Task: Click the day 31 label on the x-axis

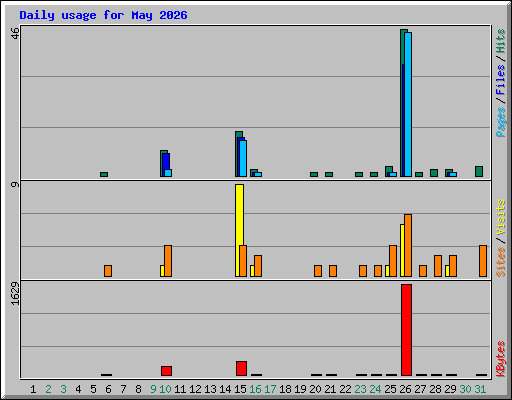Action: (x=480, y=389)
